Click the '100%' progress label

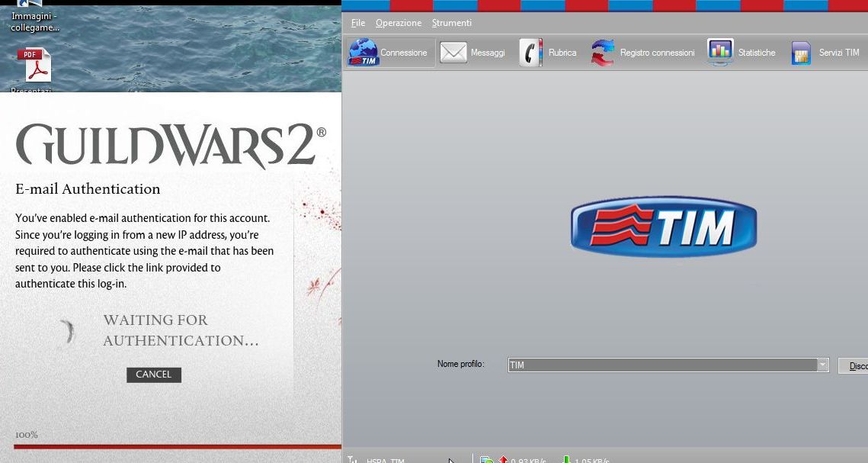pyautogui.click(x=27, y=435)
